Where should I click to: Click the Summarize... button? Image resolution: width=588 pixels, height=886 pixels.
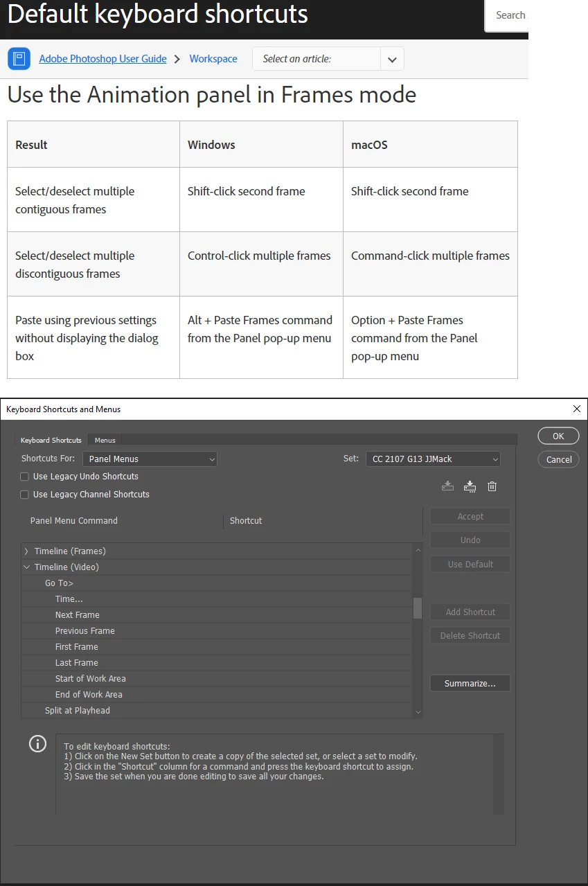click(x=470, y=683)
